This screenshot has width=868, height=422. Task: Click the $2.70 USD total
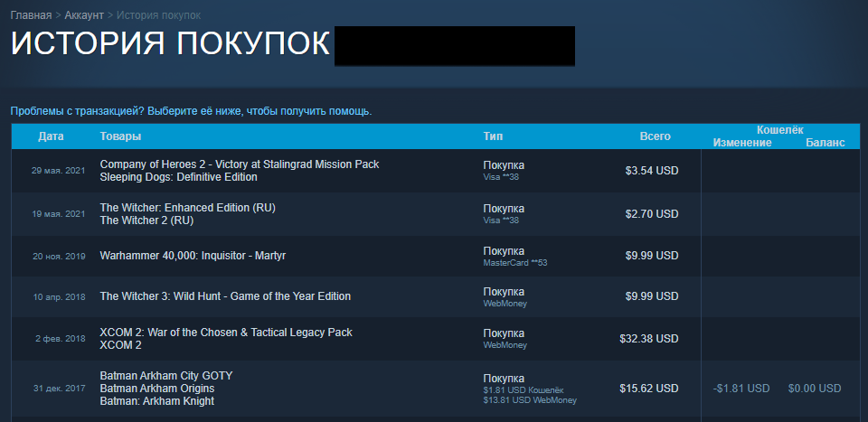pos(652,214)
